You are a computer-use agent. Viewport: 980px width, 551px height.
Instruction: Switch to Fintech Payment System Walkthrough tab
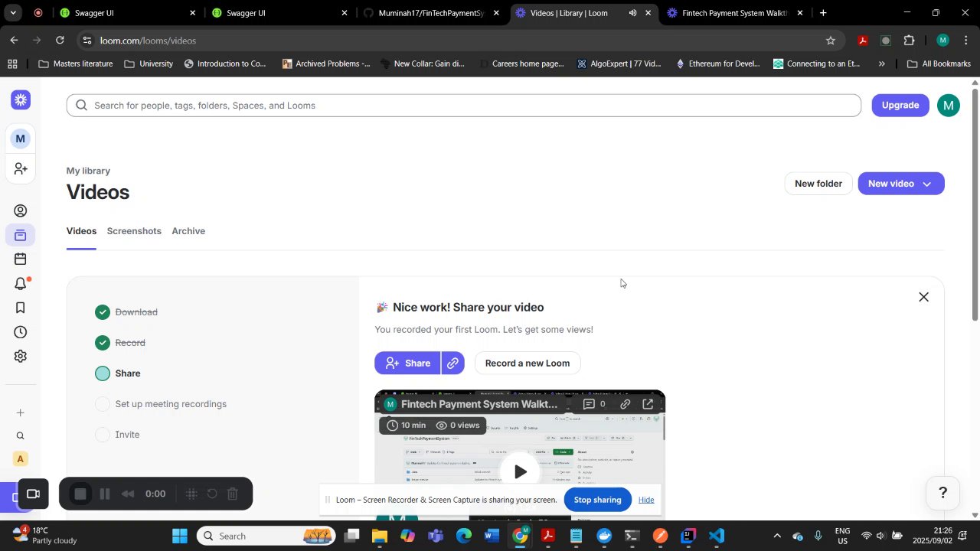735,13
